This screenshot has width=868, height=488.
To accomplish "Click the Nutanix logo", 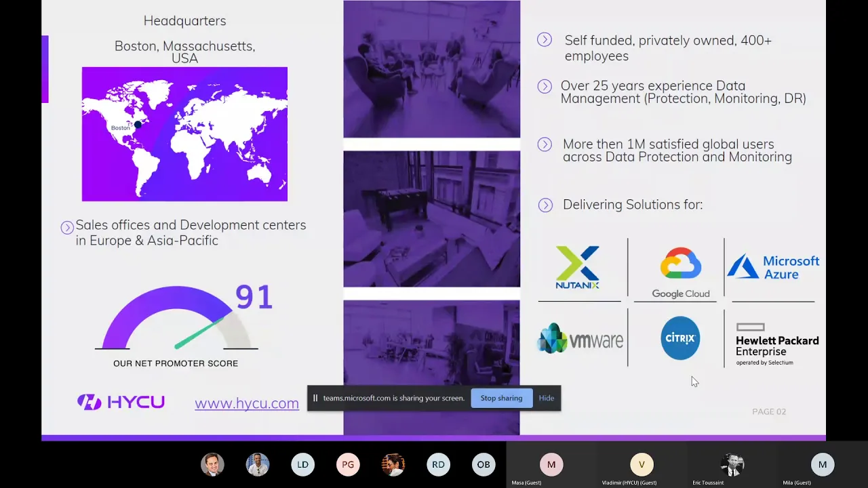I will tap(578, 268).
